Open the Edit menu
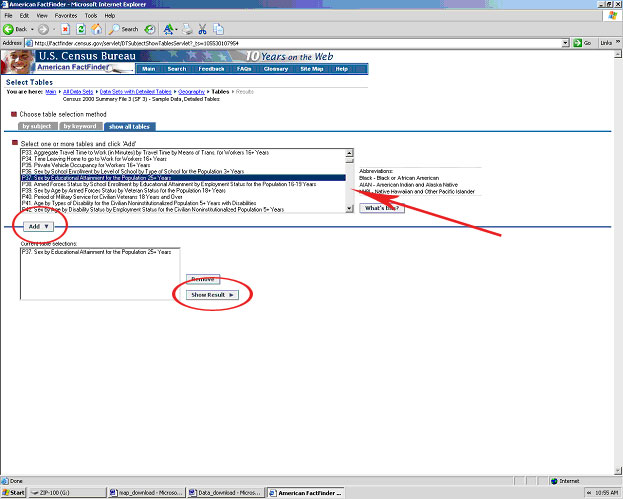 [x=24, y=15]
